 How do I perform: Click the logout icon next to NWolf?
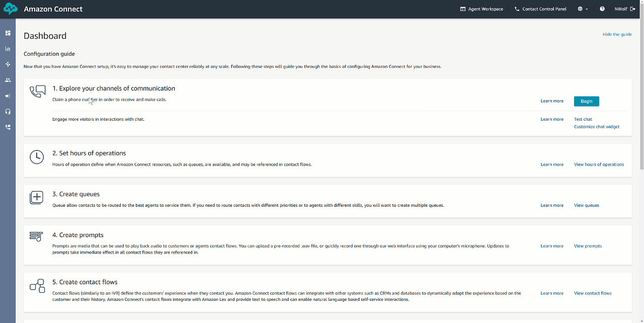633,9
